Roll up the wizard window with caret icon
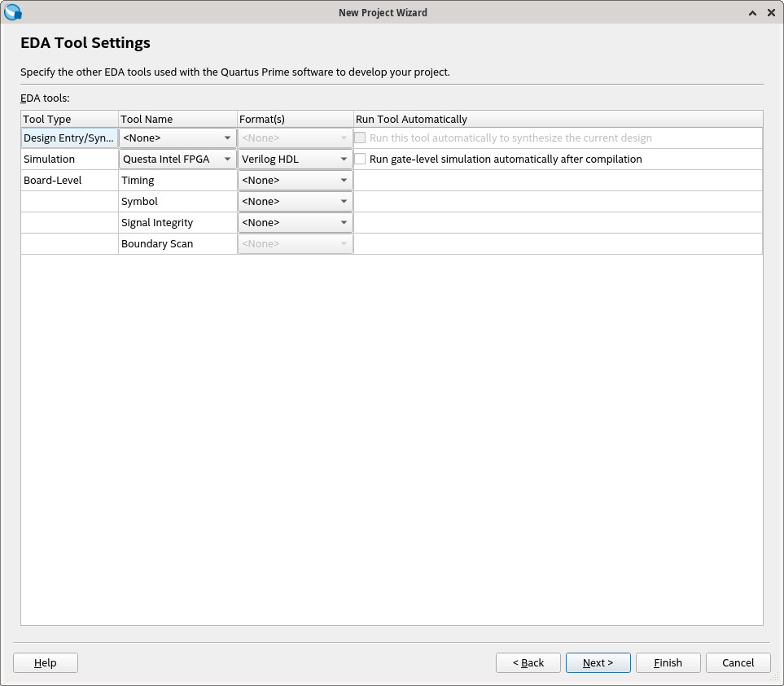Viewport: 784px width, 686px height. click(752, 13)
